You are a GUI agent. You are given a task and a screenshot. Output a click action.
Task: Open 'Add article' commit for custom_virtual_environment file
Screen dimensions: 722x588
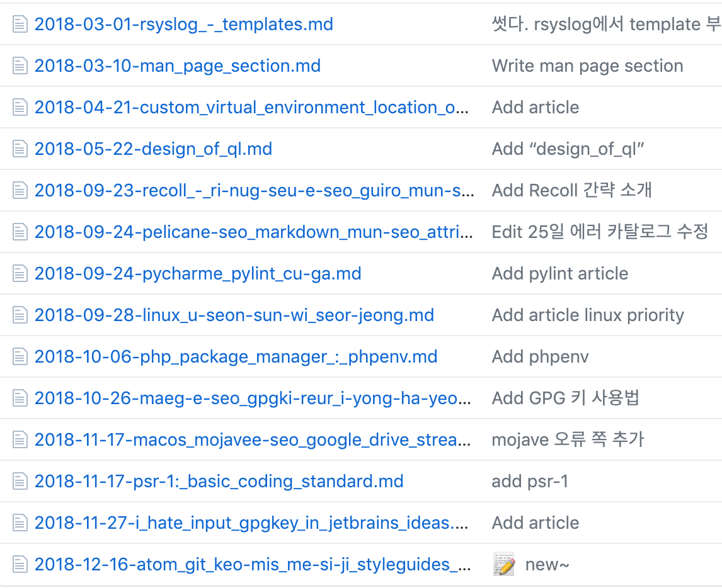[x=536, y=107]
